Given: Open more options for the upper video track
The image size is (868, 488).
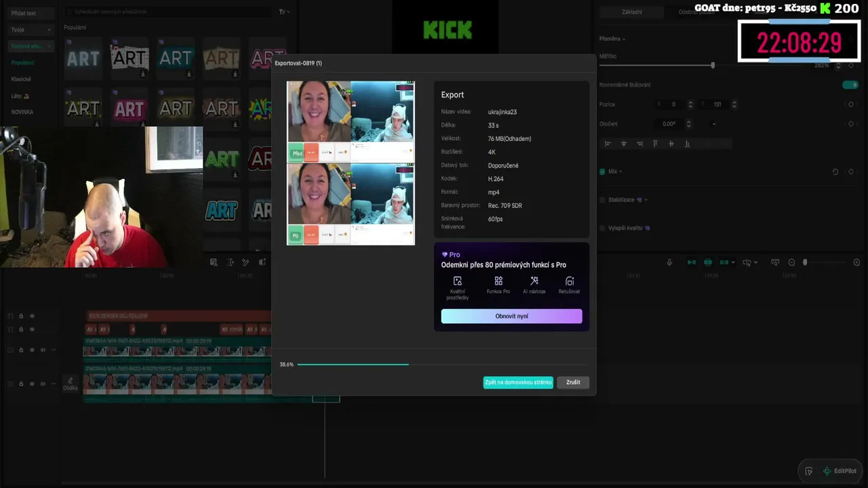Looking at the screenshot, I should pos(54,350).
